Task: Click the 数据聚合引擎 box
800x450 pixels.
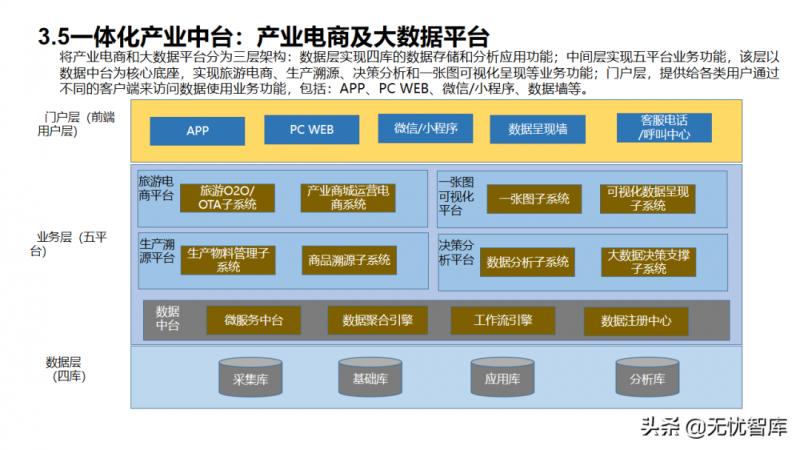Action: click(x=377, y=320)
